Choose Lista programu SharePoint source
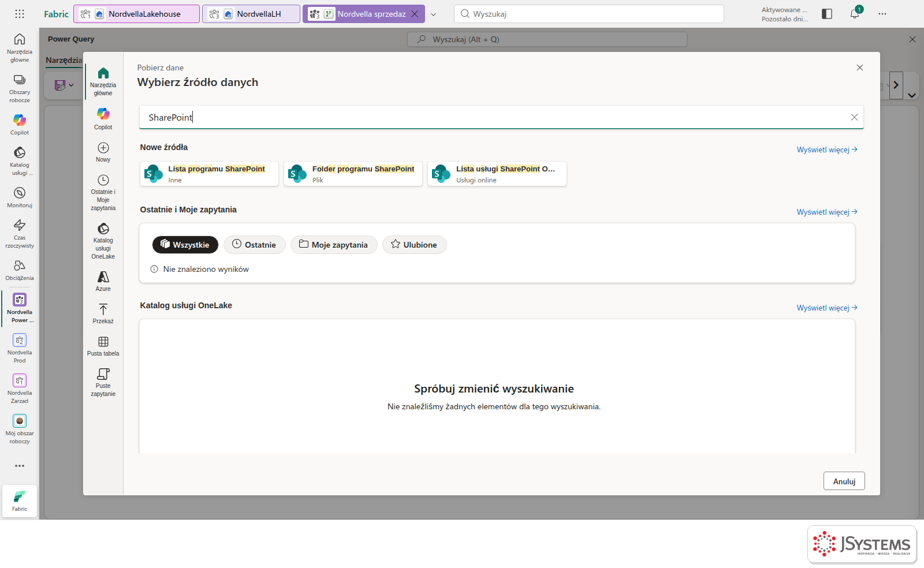This screenshot has height=568, width=924. point(209,174)
